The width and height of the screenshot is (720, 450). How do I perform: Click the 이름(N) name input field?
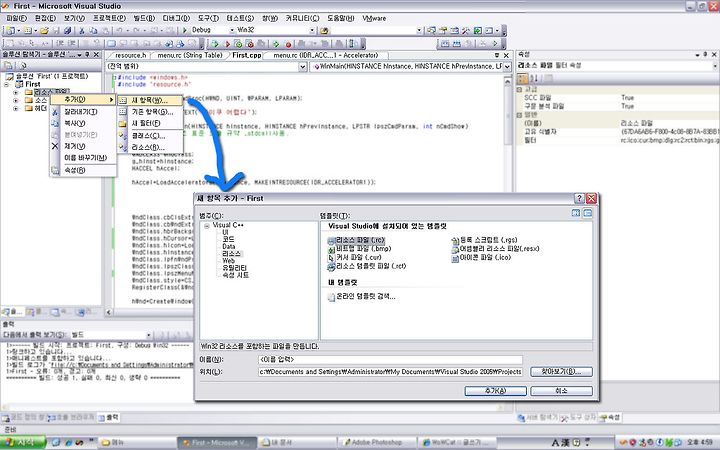[390, 360]
